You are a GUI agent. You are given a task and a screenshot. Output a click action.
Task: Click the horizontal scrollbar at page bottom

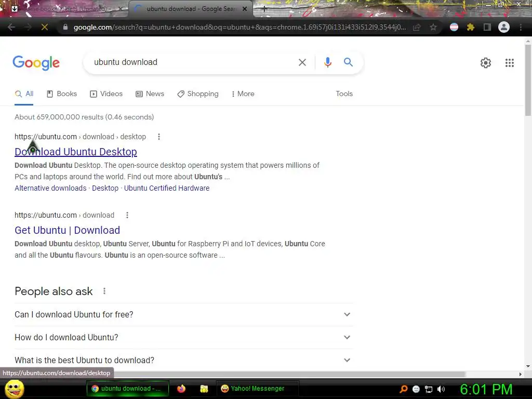point(290,374)
